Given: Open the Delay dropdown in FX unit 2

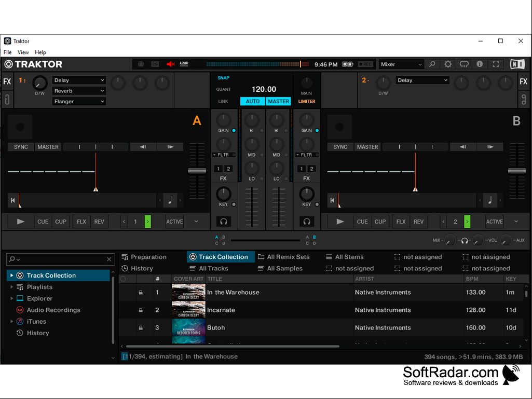Looking at the screenshot, I should [x=422, y=80].
